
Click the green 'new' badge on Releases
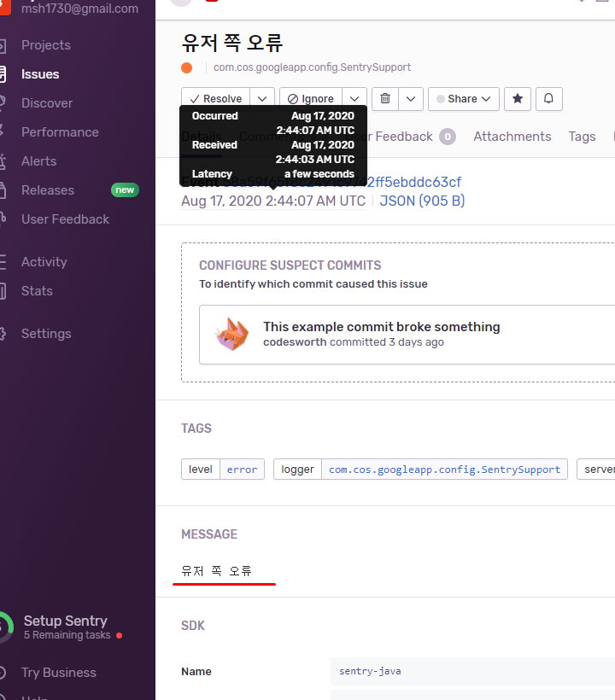tap(125, 190)
